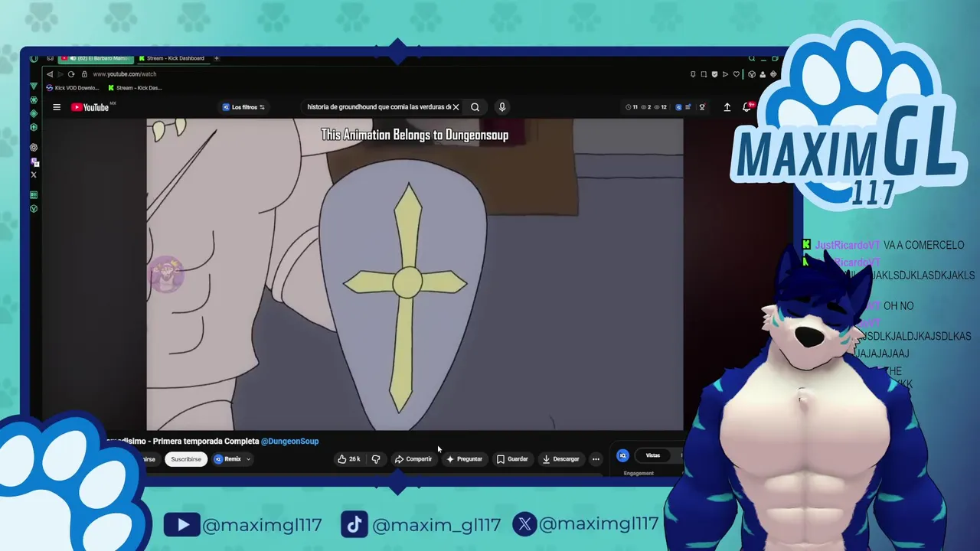Click the Opera menu icon at top-left

(34, 58)
